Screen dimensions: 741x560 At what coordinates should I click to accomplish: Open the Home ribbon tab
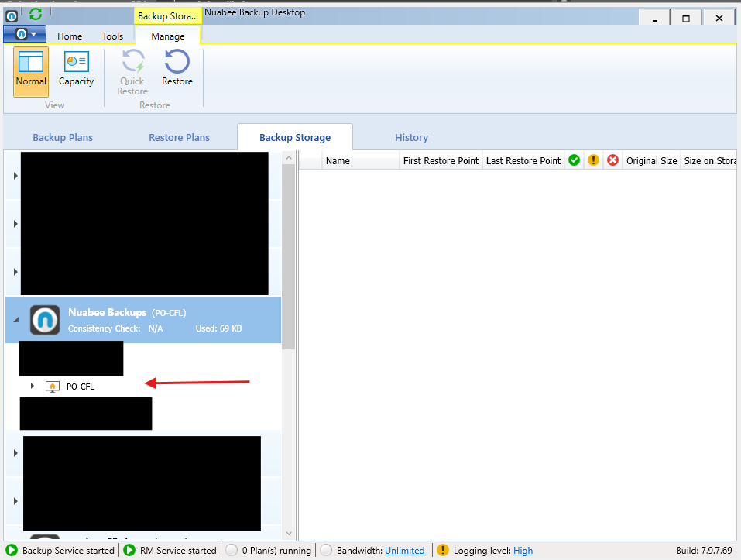coord(70,36)
